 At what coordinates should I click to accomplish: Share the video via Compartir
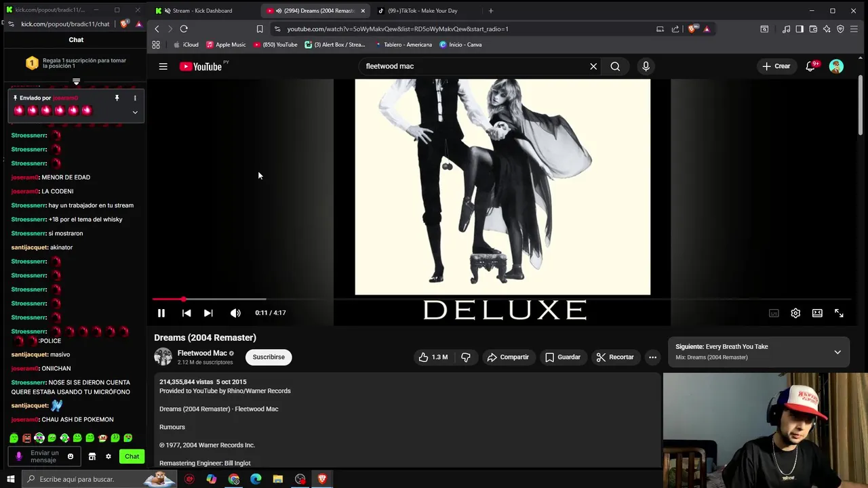coord(508,357)
